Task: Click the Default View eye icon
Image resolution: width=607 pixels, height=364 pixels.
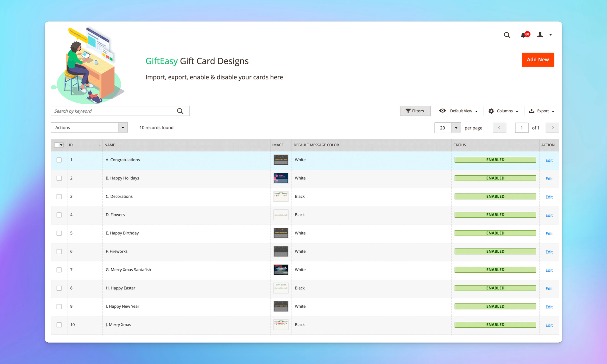Action: pyautogui.click(x=443, y=111)
